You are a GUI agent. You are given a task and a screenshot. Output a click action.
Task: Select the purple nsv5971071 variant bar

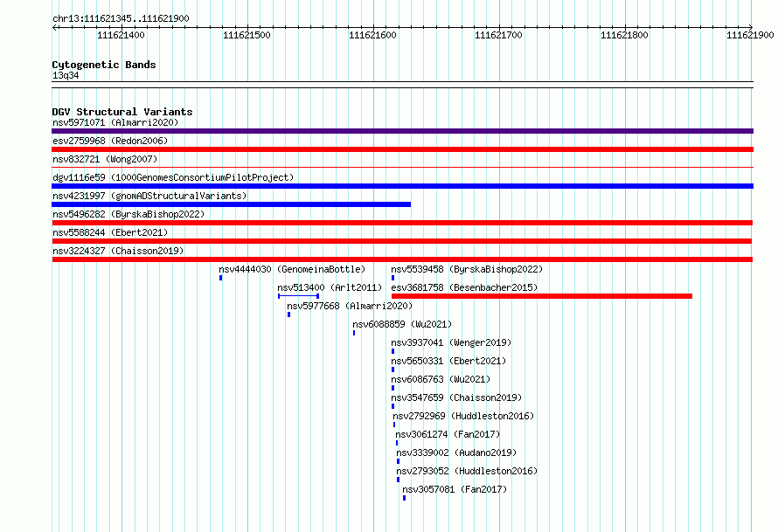pos(402,131)
